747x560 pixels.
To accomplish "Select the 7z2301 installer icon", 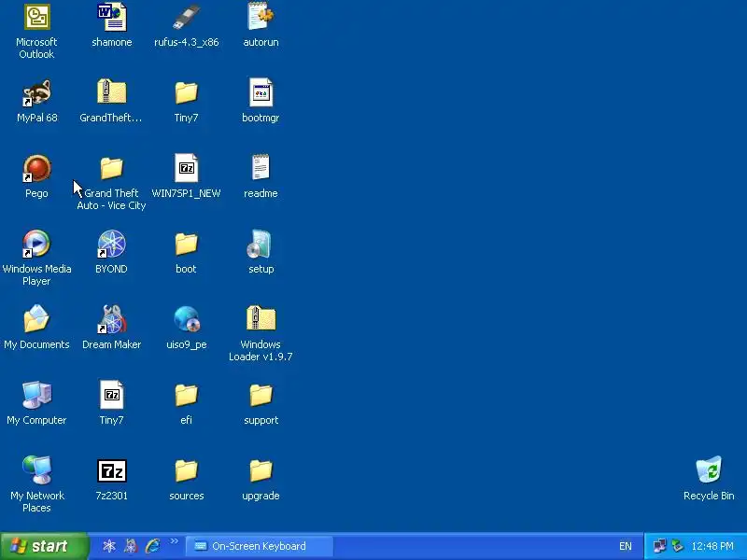I will click(x=111, y=470).
